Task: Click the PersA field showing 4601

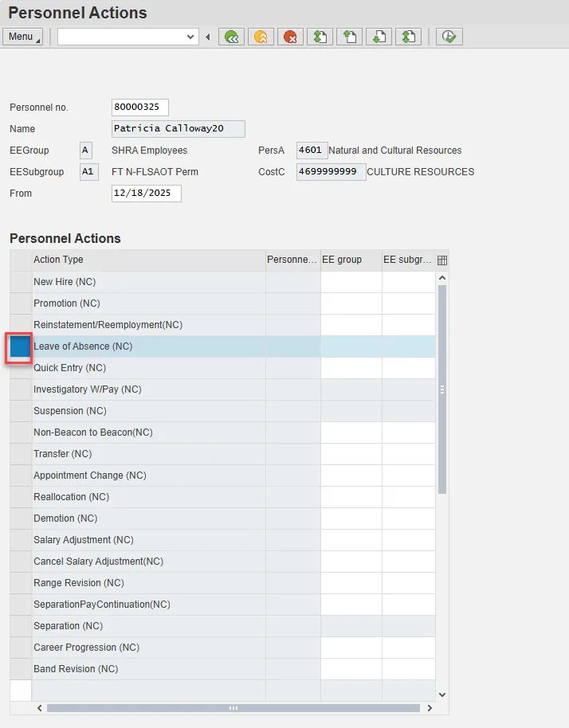Action: click(x=312, y=151)
